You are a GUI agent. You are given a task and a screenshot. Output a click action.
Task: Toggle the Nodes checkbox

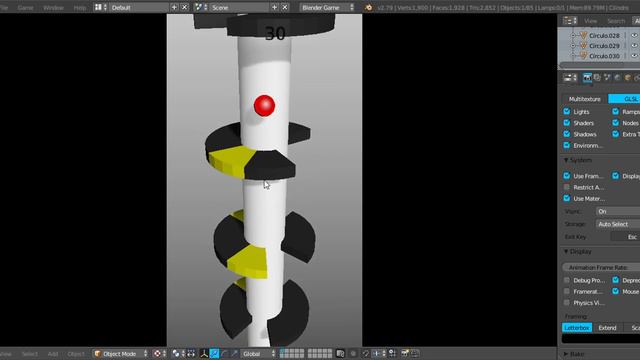[x=616, y=123]
